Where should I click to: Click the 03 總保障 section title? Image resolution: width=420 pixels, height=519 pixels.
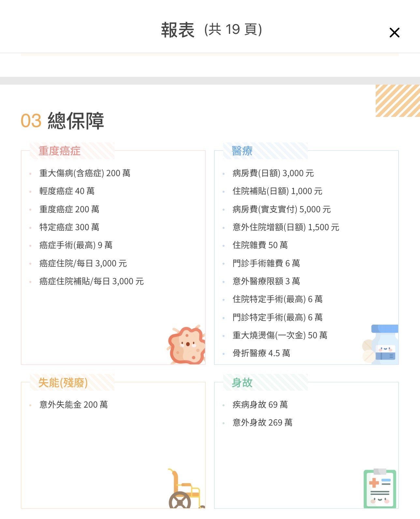(63, 121)
